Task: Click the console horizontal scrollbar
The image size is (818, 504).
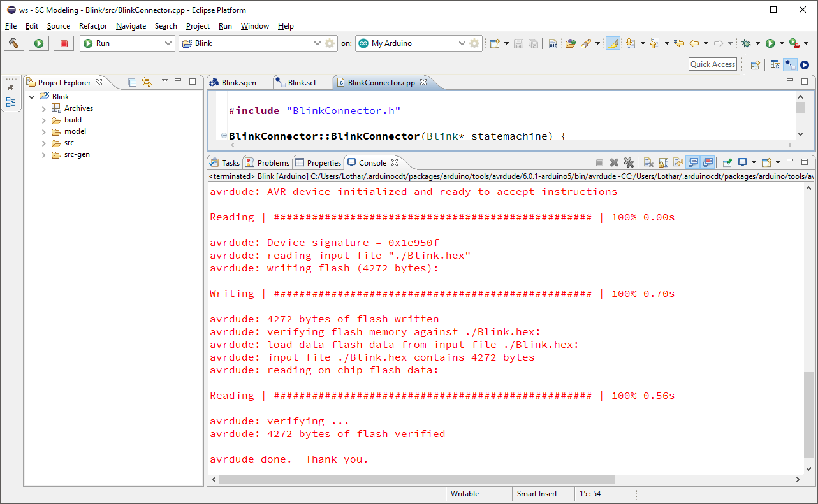Action: pyautogui.click(x=414, y=479)
